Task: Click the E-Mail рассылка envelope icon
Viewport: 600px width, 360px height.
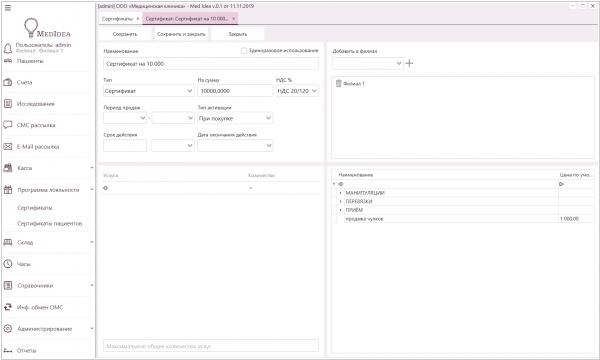Action: [8, 147]
